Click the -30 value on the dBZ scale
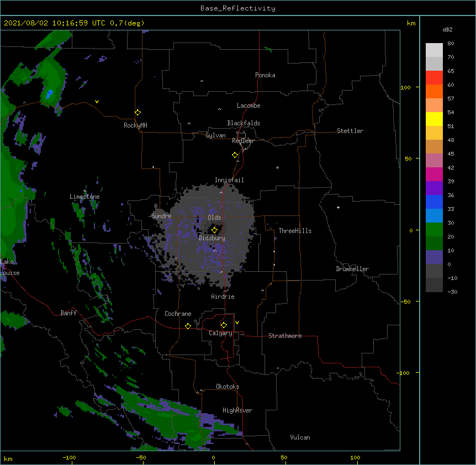Viewport: 476px width, 465px height. (x=452, y=292)
